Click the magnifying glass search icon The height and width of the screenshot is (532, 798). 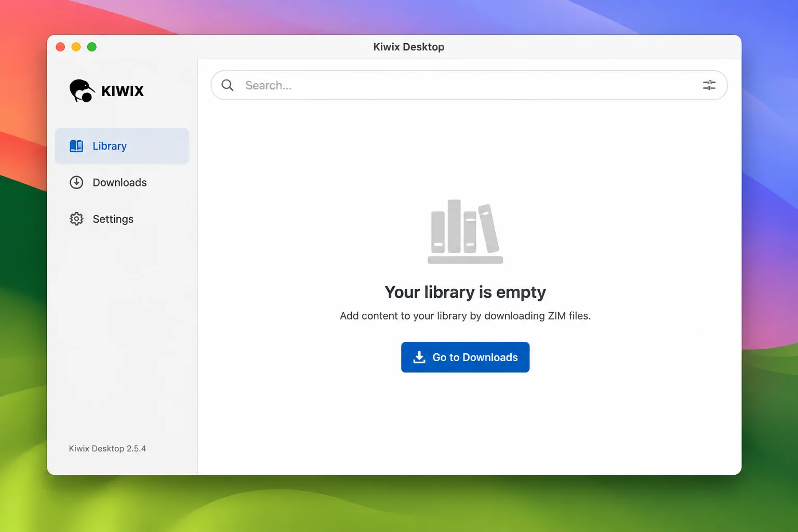[x=228, y=85]
